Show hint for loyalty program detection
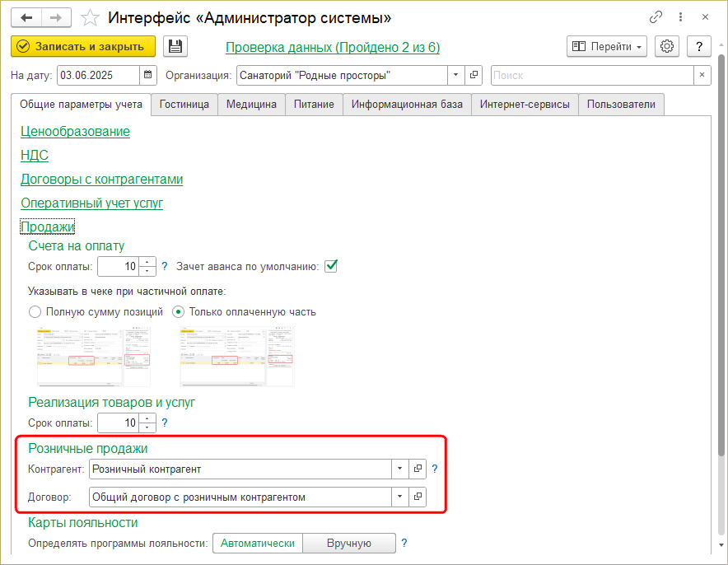Image resolution: width=728 pixels, height=565 pixels. point(404,544)
